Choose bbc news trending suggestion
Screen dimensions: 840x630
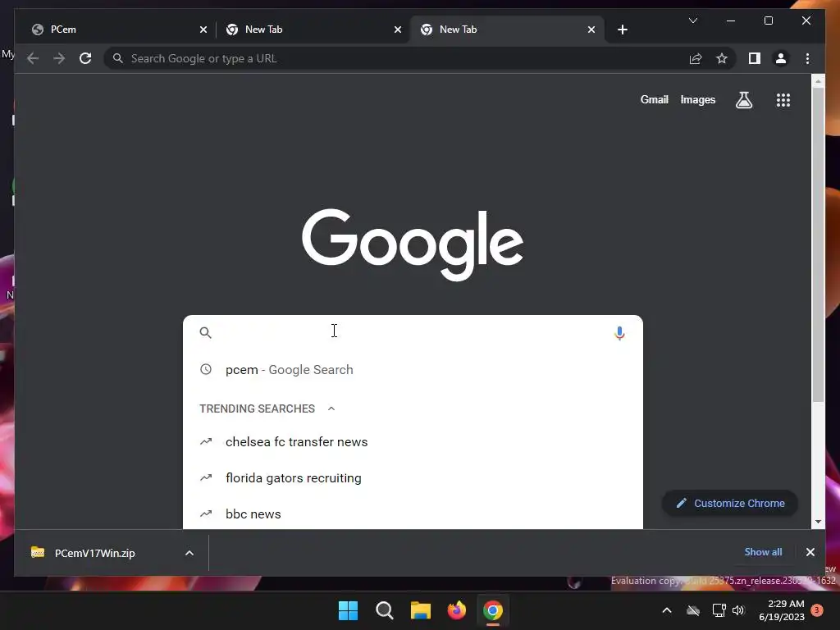(x=413, y=514)
